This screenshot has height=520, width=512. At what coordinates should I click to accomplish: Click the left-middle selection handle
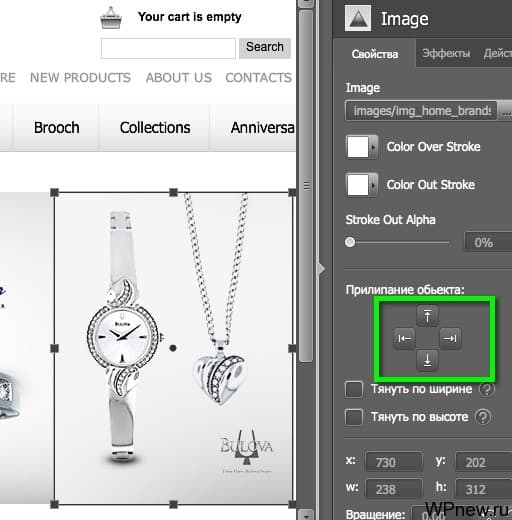pos(54,348)
